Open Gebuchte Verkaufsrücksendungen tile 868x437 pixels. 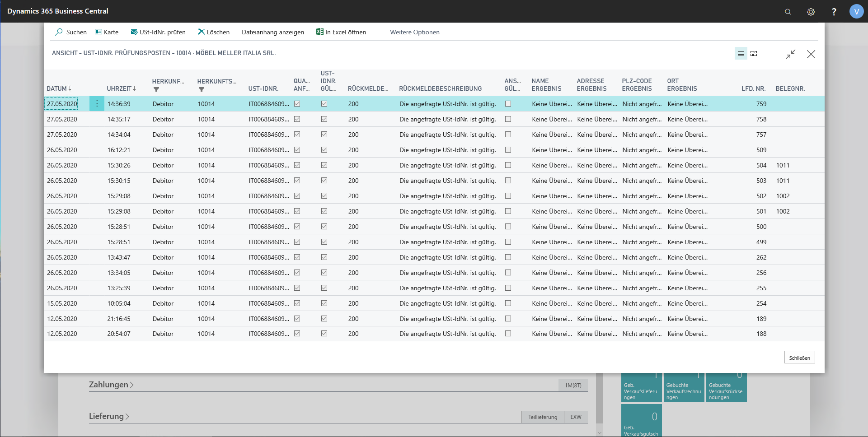726,387
